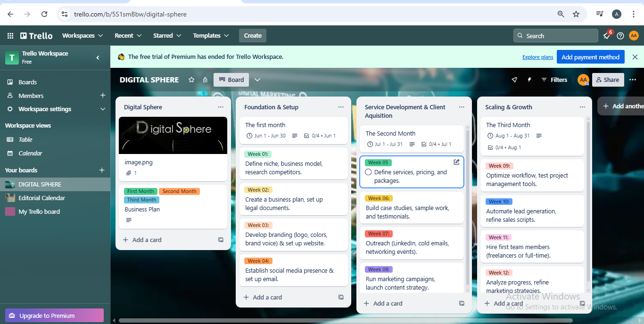Open the help question-mark icon in Trello header
Screen dimensions: 644x324
coord(620,36)
